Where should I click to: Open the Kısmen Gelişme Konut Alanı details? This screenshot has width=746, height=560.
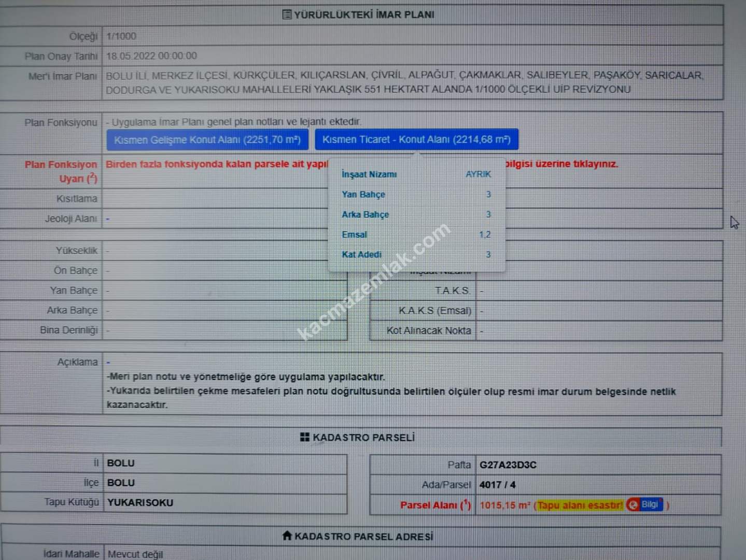[207, 140]
